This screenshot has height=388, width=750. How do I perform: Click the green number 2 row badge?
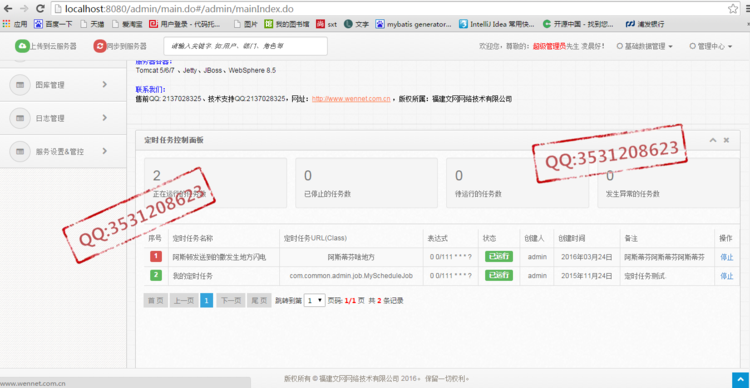pyautogui.click(x=156, y=275)
